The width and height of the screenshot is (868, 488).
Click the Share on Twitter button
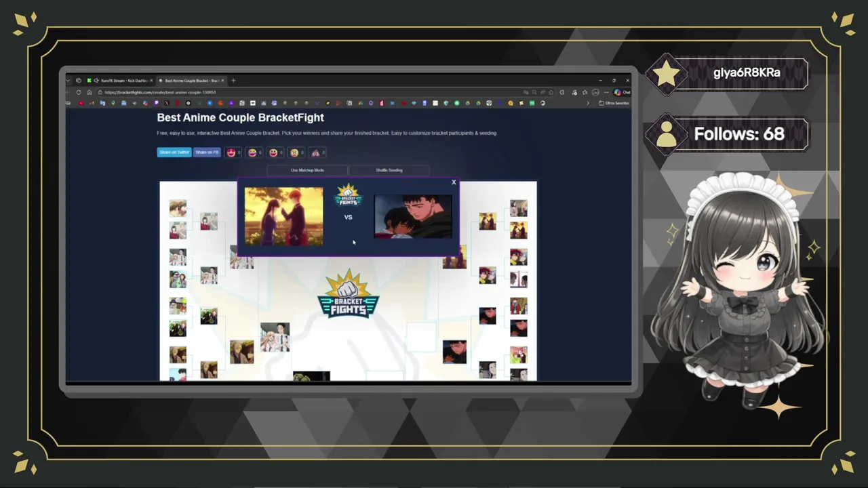(x=174, y=152)
